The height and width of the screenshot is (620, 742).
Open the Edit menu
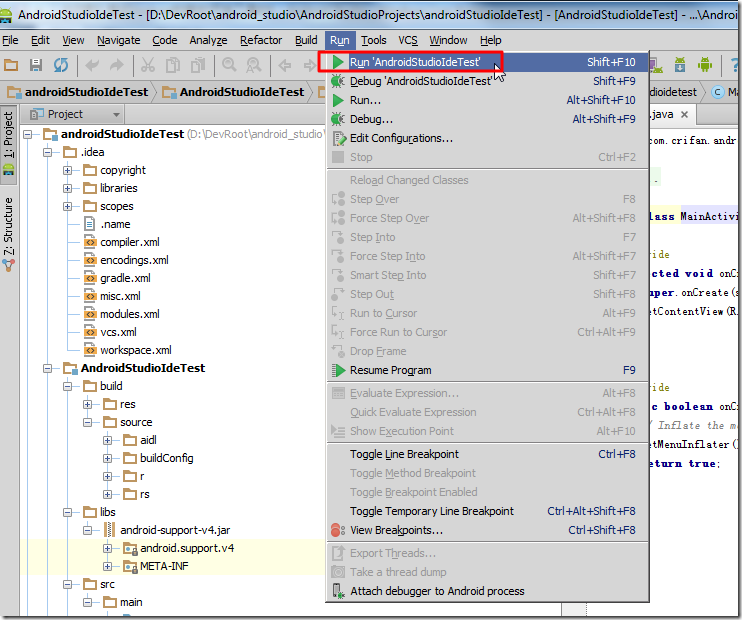(40, 40)
